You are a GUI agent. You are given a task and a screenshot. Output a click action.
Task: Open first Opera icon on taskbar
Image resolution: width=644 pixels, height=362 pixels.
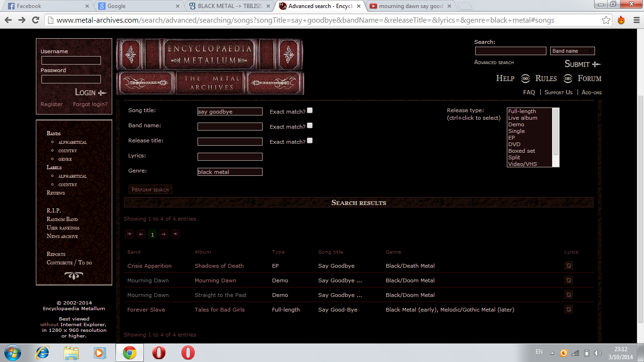[x=158, y=353]
